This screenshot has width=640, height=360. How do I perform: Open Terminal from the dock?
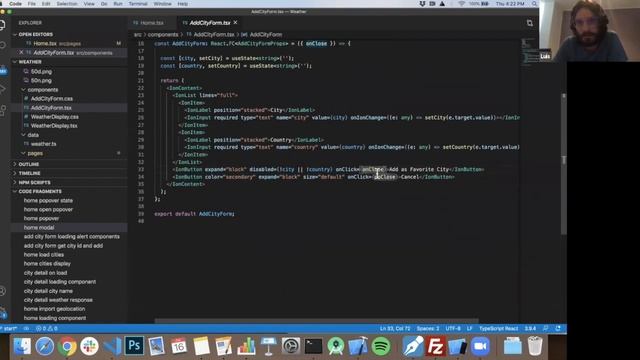[x=313, y=347]
